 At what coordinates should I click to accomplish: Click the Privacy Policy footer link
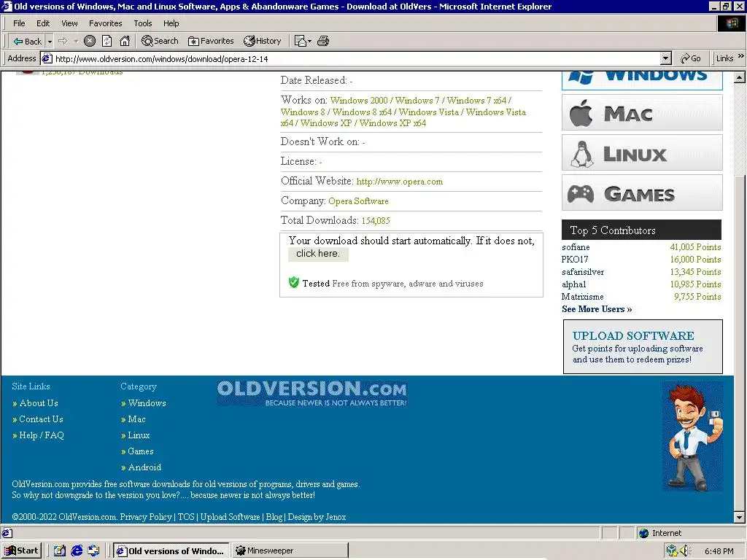146,517
